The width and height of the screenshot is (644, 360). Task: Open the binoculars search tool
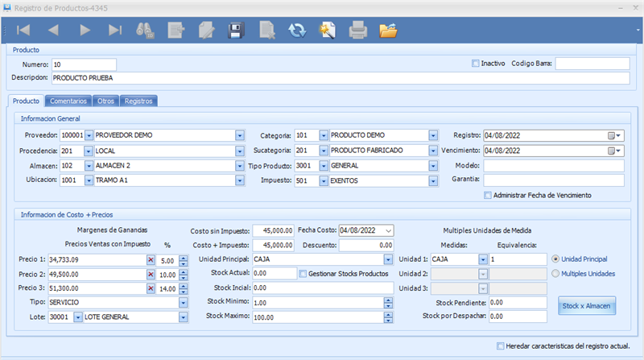tap(146, 31)
